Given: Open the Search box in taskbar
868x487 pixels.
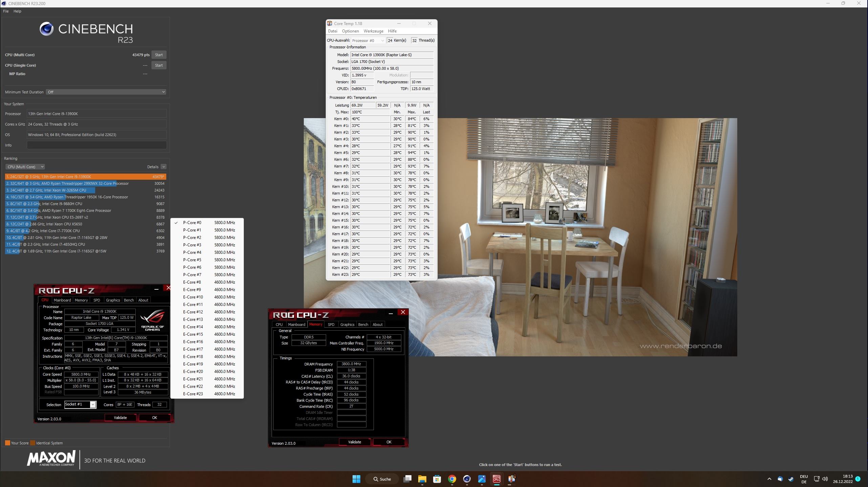Looking at the screenshot, I should coord(382,479).
